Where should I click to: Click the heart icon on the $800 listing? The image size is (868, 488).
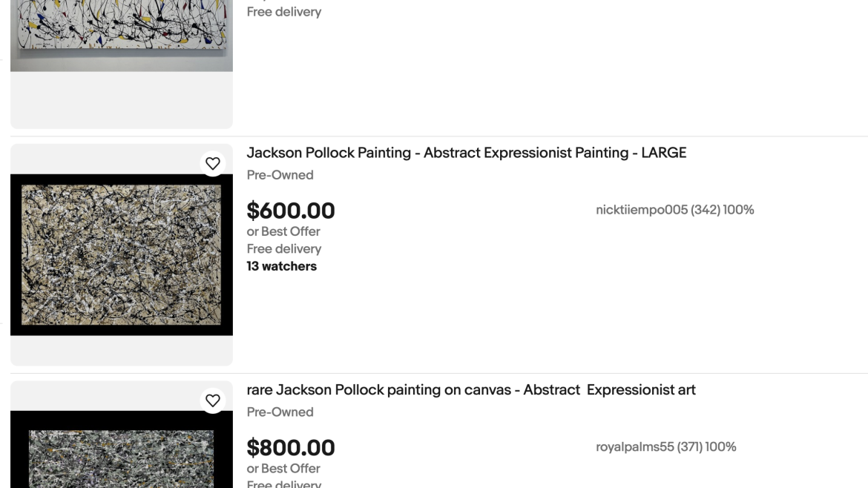(213, 400)
